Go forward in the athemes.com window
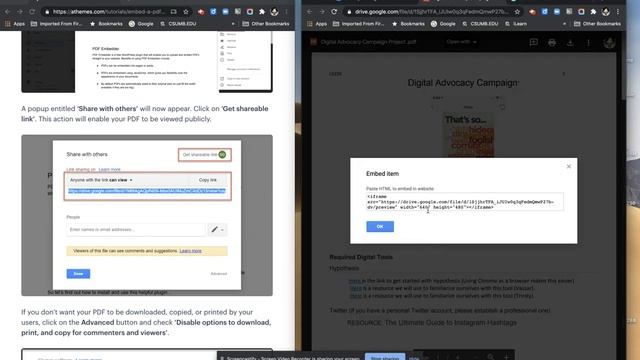The width and height of the screenshot is (640, 360). (x=20, y=12)
